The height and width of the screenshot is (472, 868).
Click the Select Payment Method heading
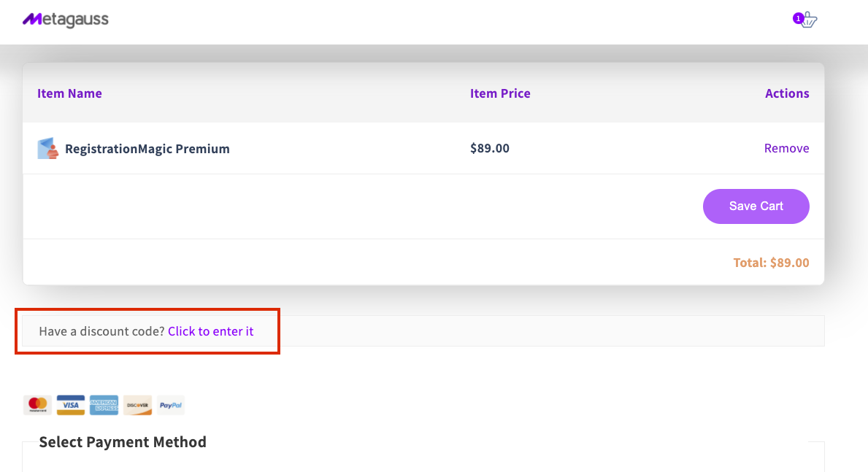click(123, 442)
